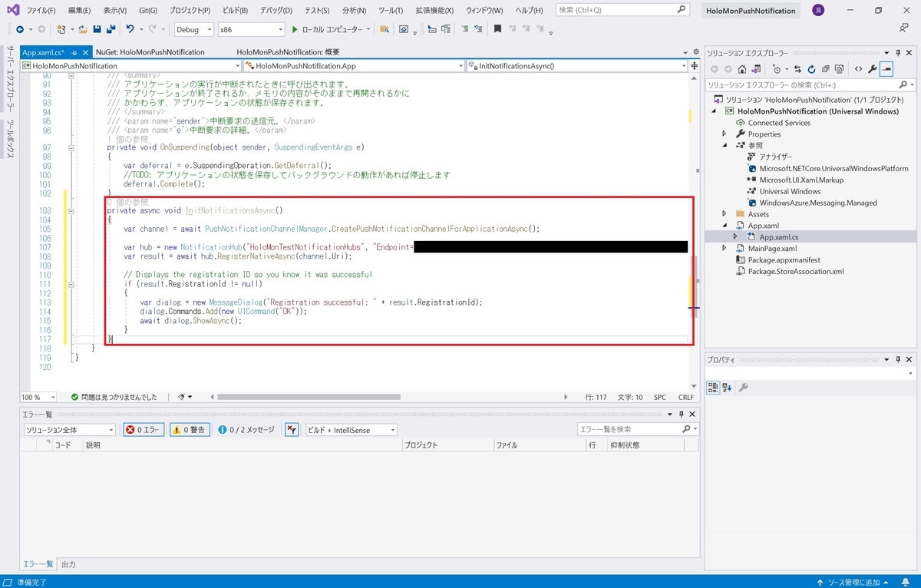Image resolution: width=921 pixels, height=588 pixels.
Task: Open the x86 platform dropdown
Action: (251, 29)
